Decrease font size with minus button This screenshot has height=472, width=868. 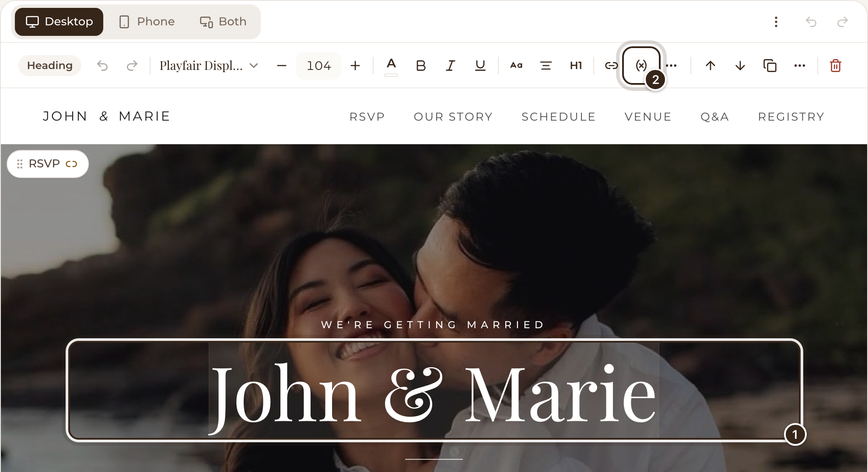[282, 66]
